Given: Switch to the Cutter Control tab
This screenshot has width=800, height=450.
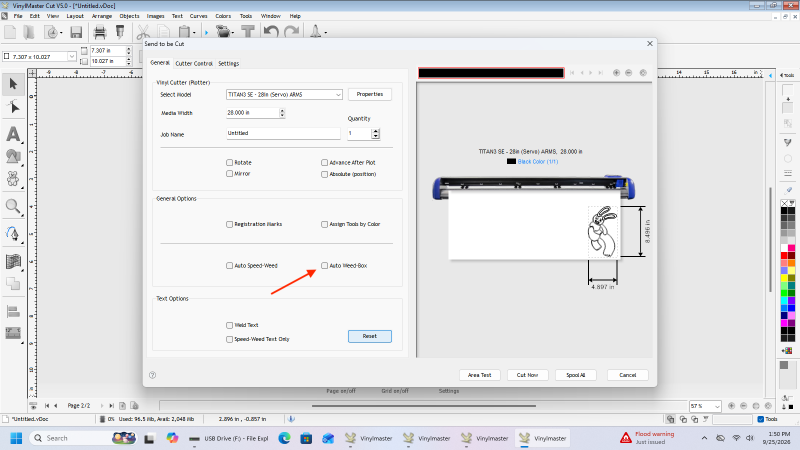Looking at the screenshot, I should (x=194, y=63).
